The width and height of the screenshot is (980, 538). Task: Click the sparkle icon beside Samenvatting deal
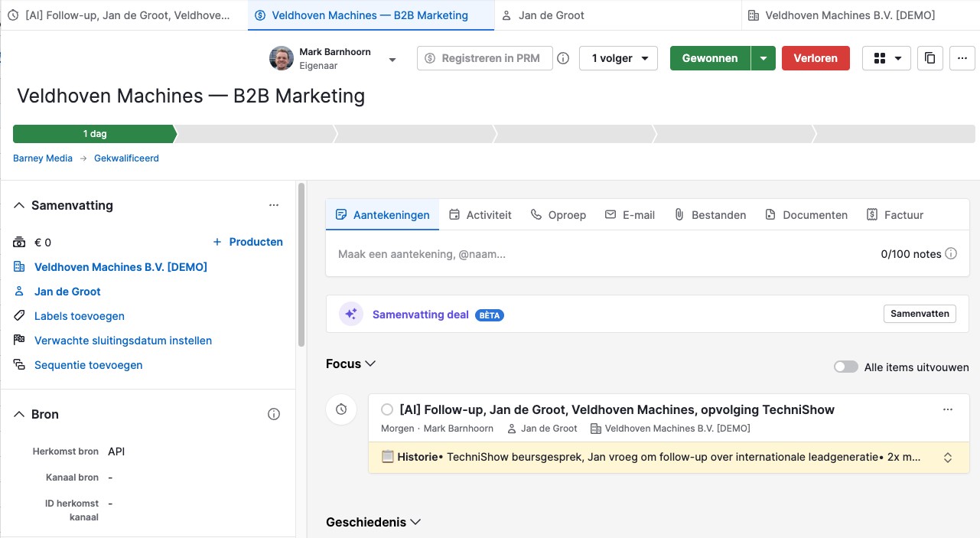(351, 315)
